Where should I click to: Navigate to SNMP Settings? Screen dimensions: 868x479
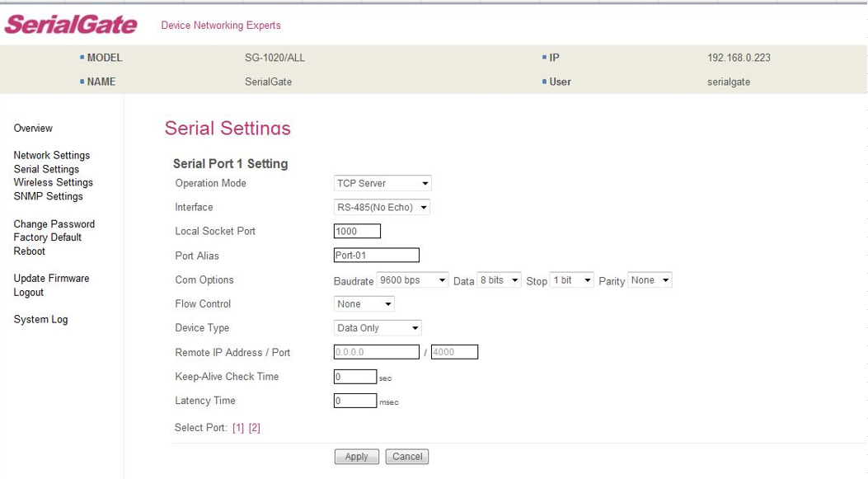click(49, 196)
